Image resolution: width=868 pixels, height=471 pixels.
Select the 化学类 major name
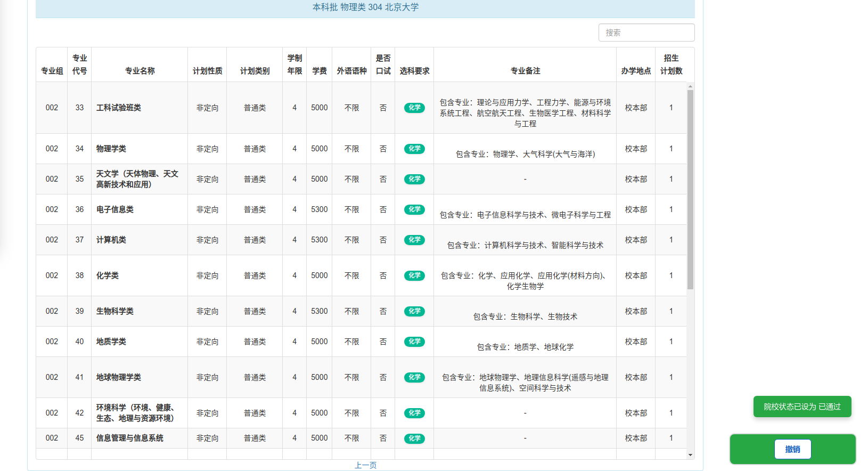coord(108,275)
